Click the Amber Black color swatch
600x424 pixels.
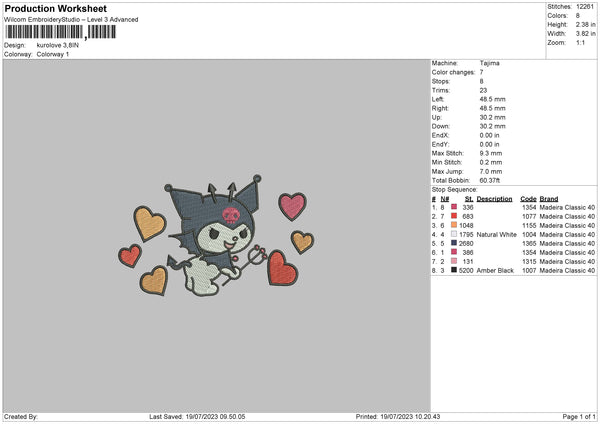pyautogui.click(x=454, y=270)
